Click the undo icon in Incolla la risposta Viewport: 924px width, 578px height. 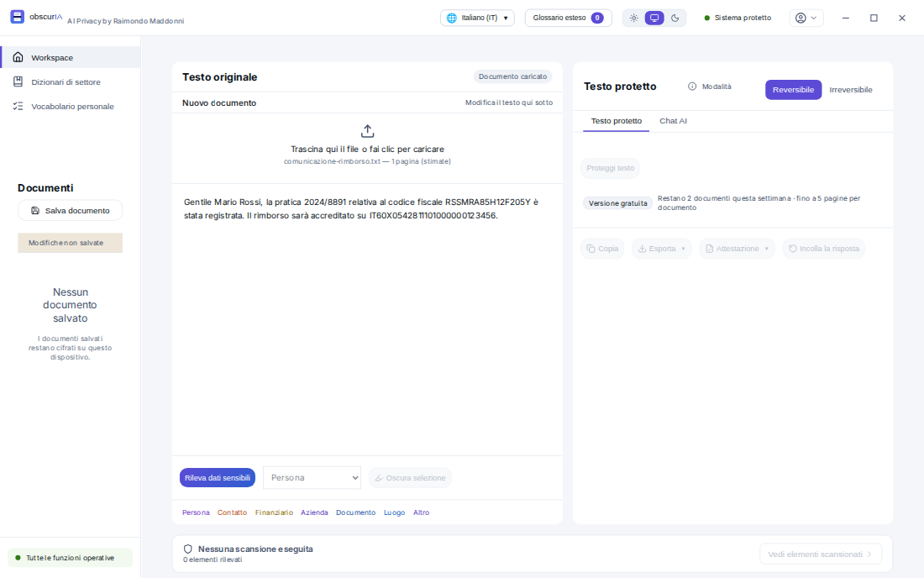tap(793, 249)
